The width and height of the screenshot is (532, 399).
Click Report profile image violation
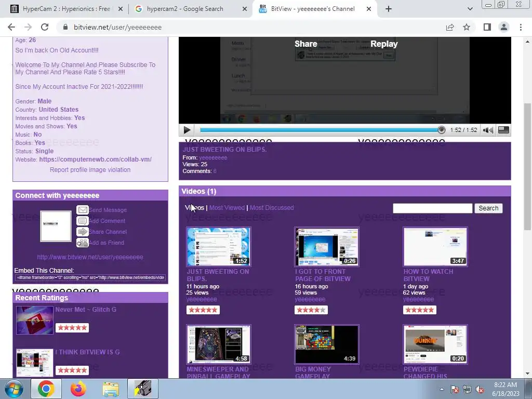tap(90, 170)
